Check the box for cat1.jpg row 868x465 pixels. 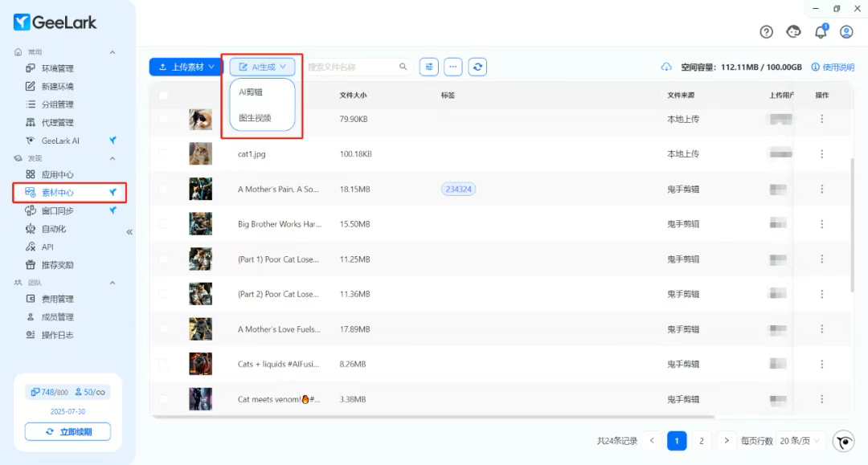pos(164,154)
